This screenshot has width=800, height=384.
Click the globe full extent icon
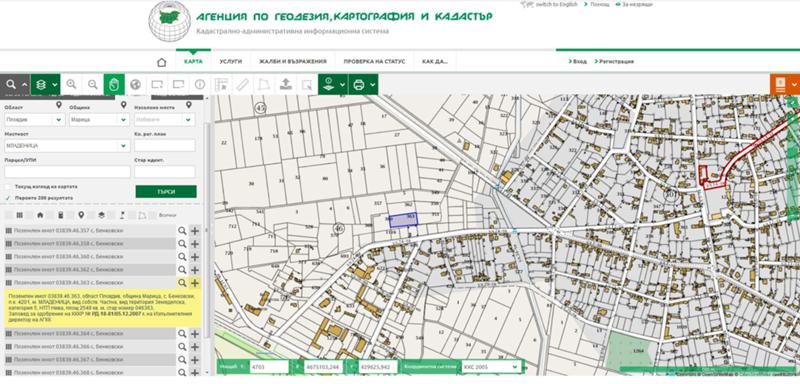coord(135,85)
